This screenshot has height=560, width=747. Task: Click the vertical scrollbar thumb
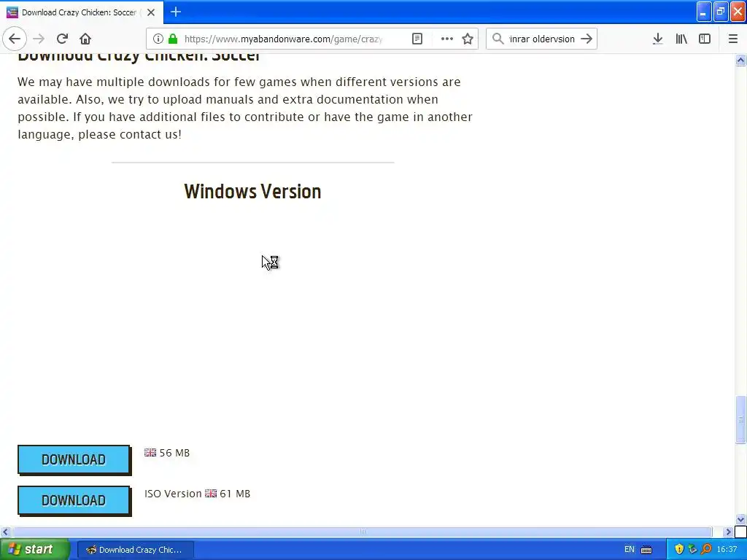[740, 419]
